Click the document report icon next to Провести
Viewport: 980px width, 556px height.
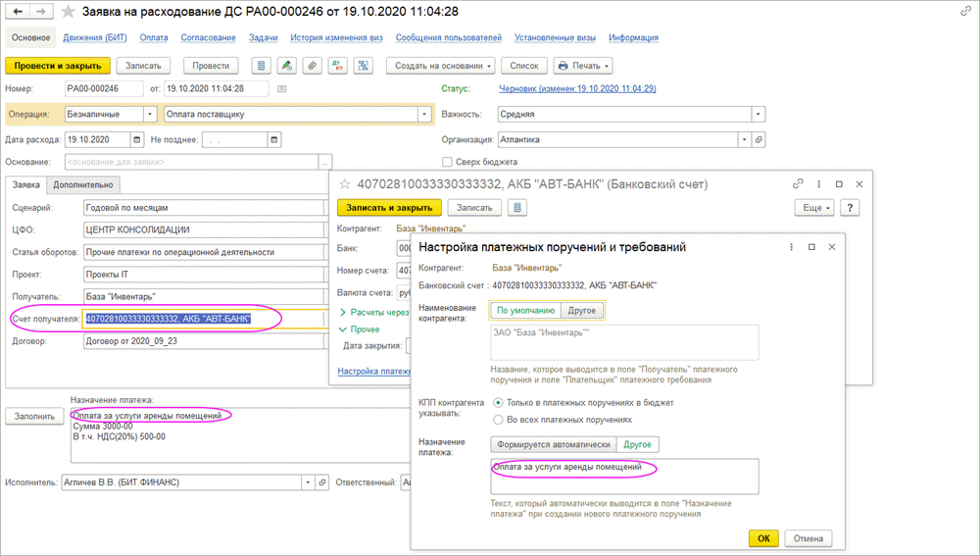[x=261, y=66]
